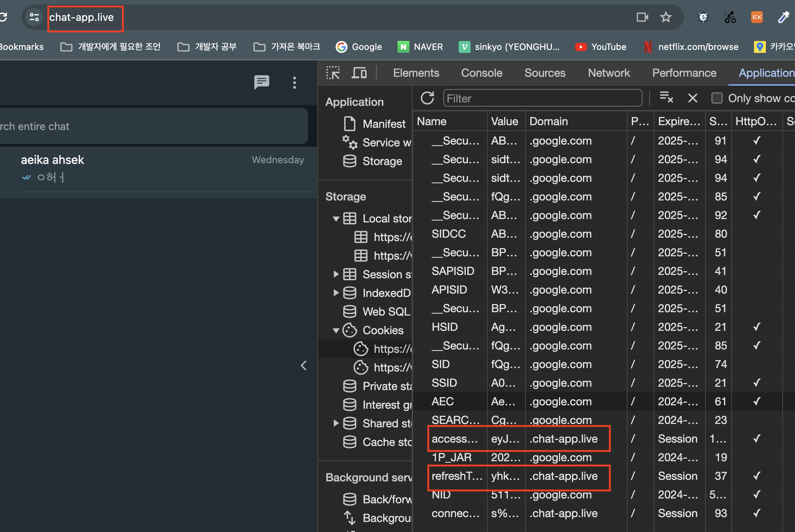This screenshot has width=795, height=532.
Task: Sort cookies by the Name column header
Action: (450, 121)
